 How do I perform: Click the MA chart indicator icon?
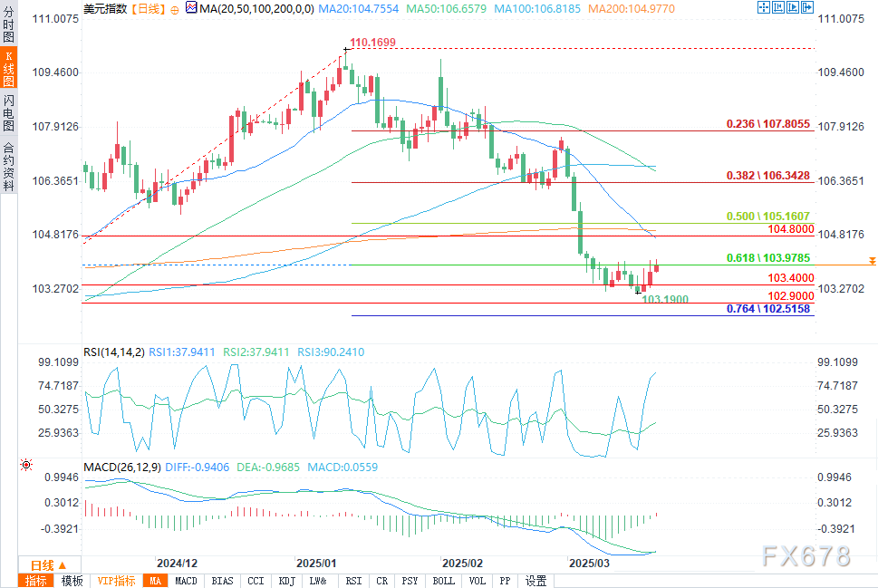(x=191, y=8)
